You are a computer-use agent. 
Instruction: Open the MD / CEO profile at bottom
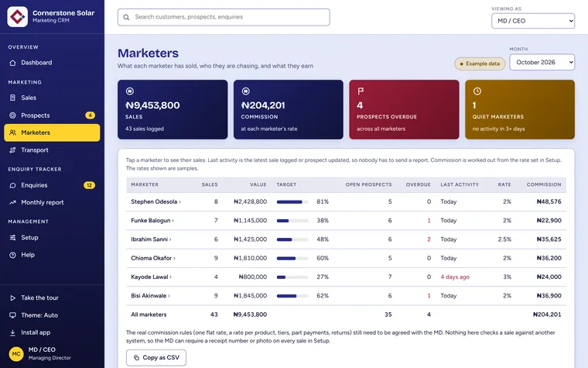click(52, 354)
